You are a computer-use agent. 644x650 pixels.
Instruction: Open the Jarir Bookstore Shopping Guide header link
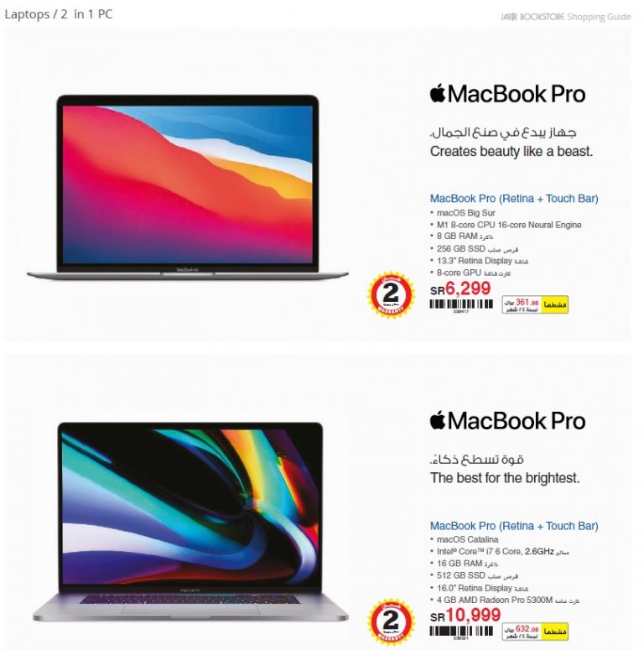(x=565, y=17)
